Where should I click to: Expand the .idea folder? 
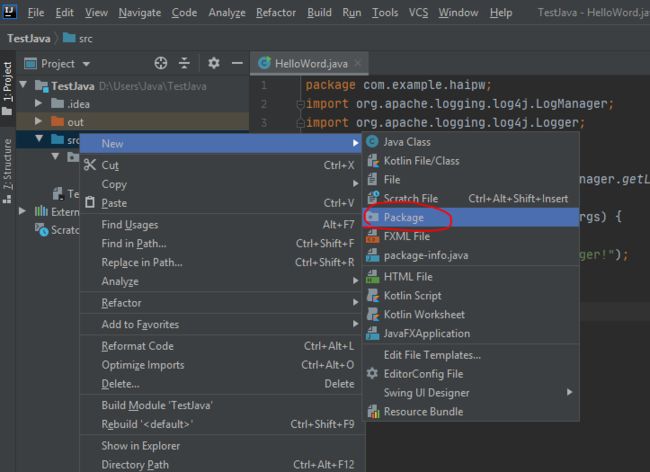38,103
